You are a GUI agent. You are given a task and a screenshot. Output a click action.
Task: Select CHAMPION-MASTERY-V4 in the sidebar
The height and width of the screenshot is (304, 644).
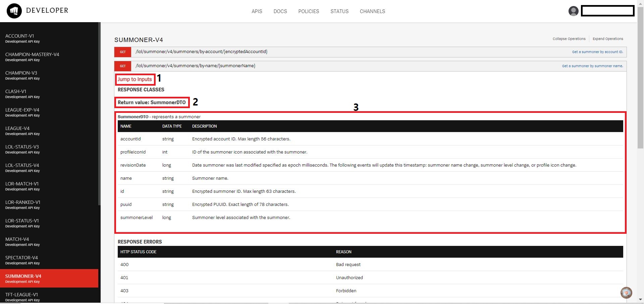49,57
